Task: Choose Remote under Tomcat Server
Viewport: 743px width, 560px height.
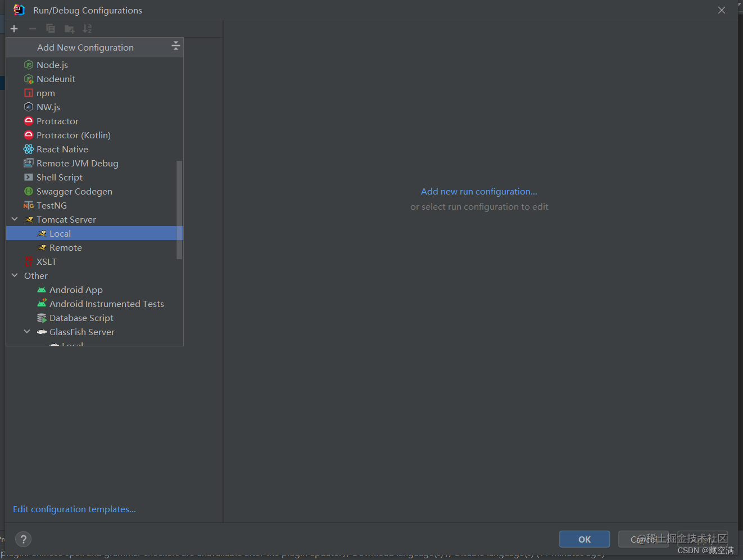Action: coord(94,247)
